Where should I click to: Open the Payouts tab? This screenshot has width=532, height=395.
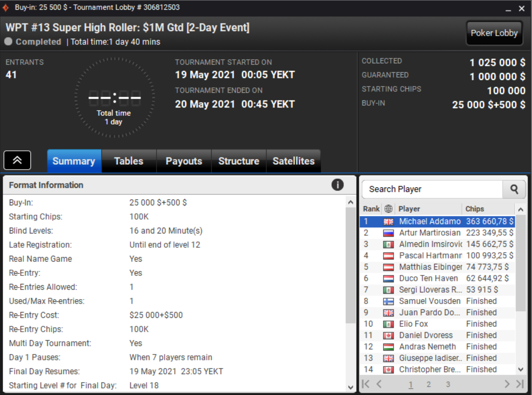point(184,161)
